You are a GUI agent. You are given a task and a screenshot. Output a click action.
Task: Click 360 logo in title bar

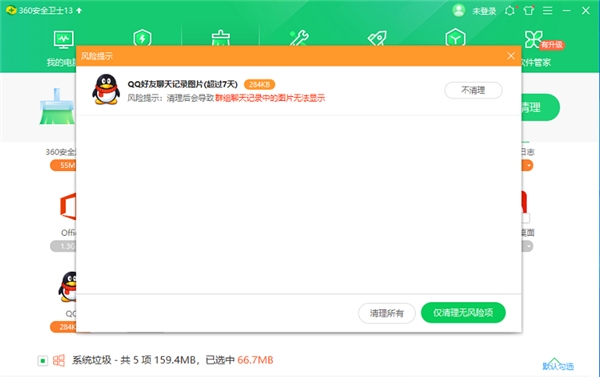11,10
